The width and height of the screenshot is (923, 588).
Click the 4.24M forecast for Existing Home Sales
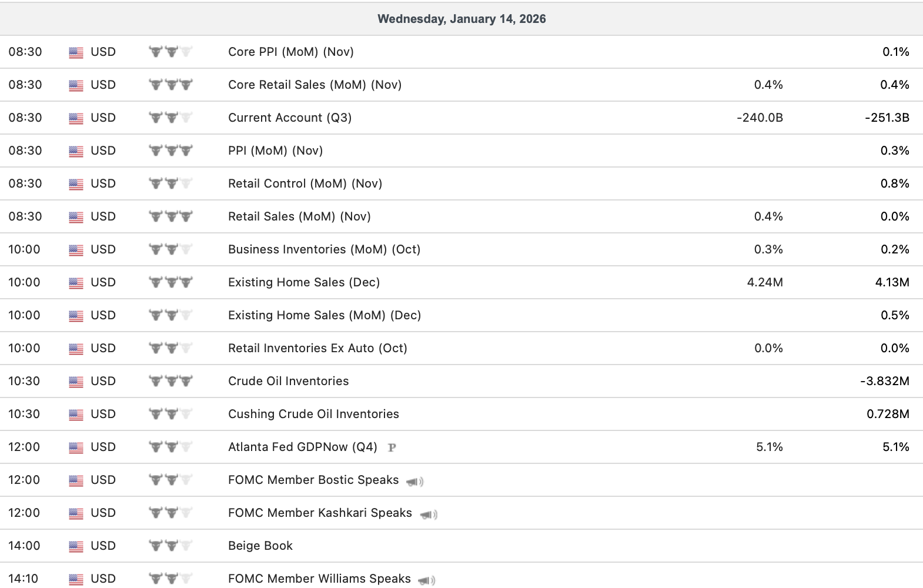click(x=764, y=282)
